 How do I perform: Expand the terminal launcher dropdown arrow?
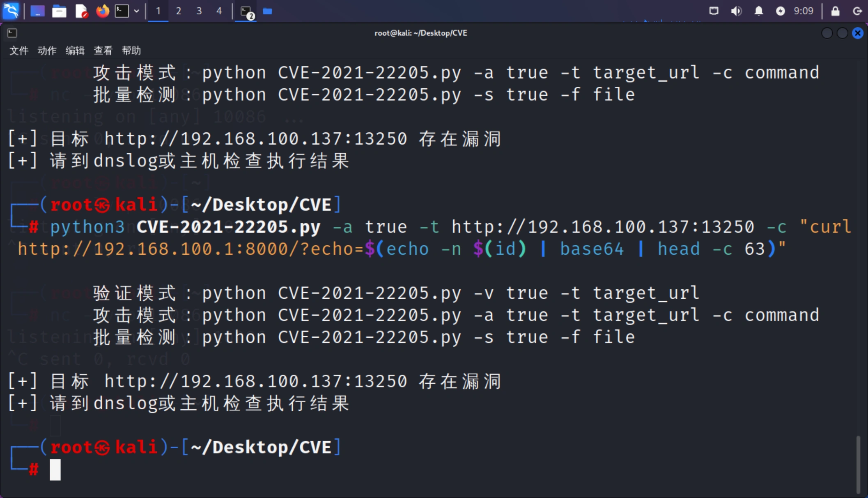click(x=137, y=11)
